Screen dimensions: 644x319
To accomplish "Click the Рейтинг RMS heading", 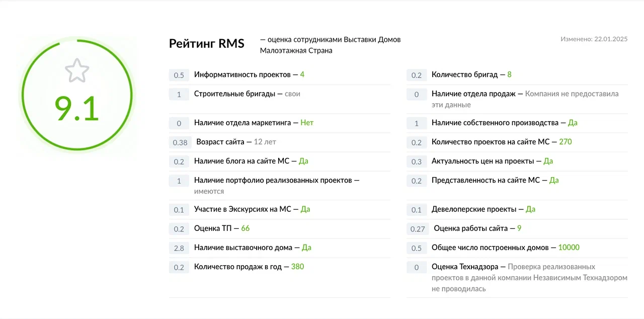I will coord(207,44).
